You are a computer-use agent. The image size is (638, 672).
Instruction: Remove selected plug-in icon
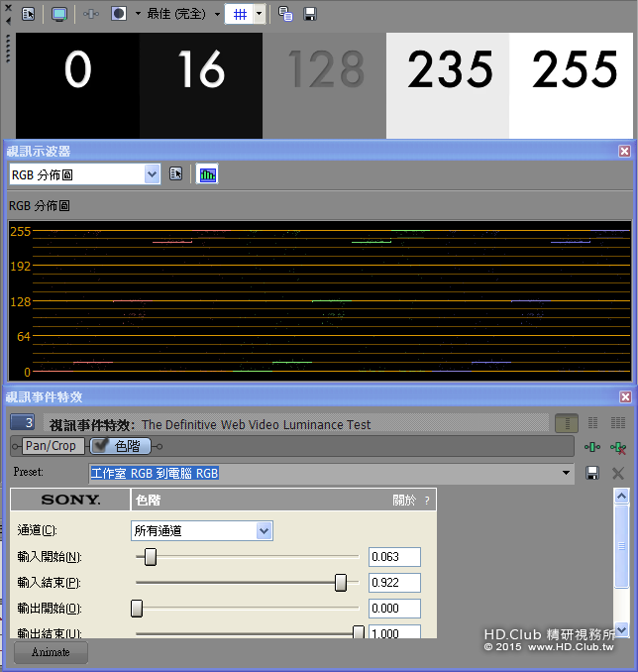[618, 448]
